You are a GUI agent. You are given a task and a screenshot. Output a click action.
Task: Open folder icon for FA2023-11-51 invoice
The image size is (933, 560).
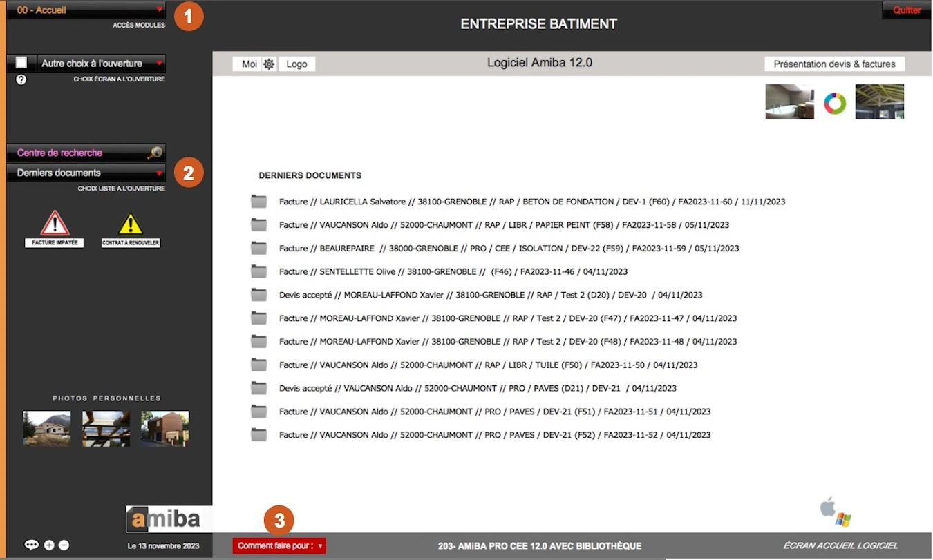259,412
